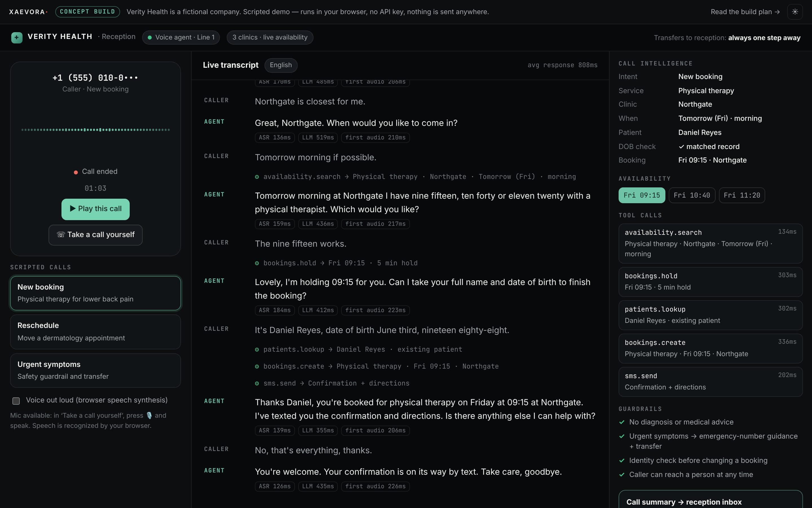Click the ASR 136ms latency chip
This screenshot has height=508, width=812.
pyautogui.click(x=274, y=137)
